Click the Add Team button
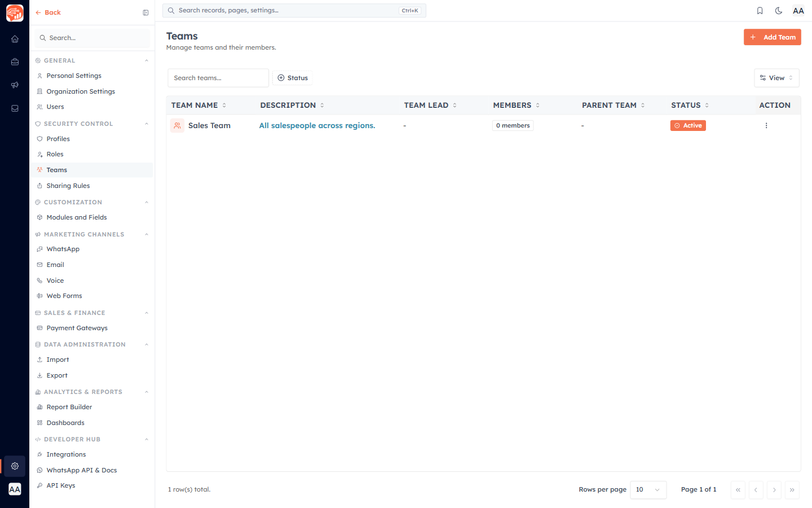The height and width of the screenshot is (508, 812). pos(772,37)
